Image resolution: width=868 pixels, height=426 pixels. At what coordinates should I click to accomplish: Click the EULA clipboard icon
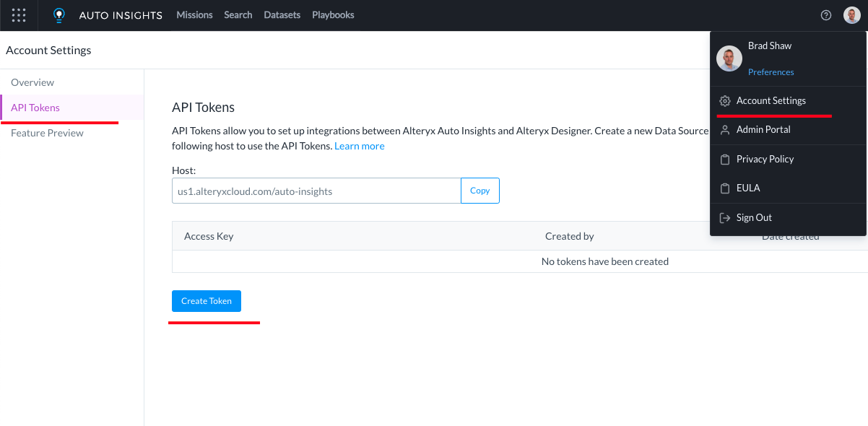coord(725,188)
